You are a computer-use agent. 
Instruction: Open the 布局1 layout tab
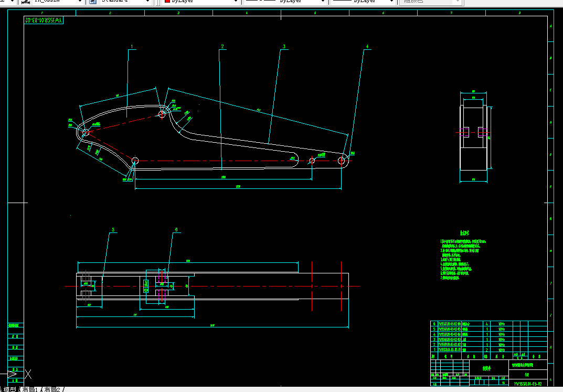(30, 389)
